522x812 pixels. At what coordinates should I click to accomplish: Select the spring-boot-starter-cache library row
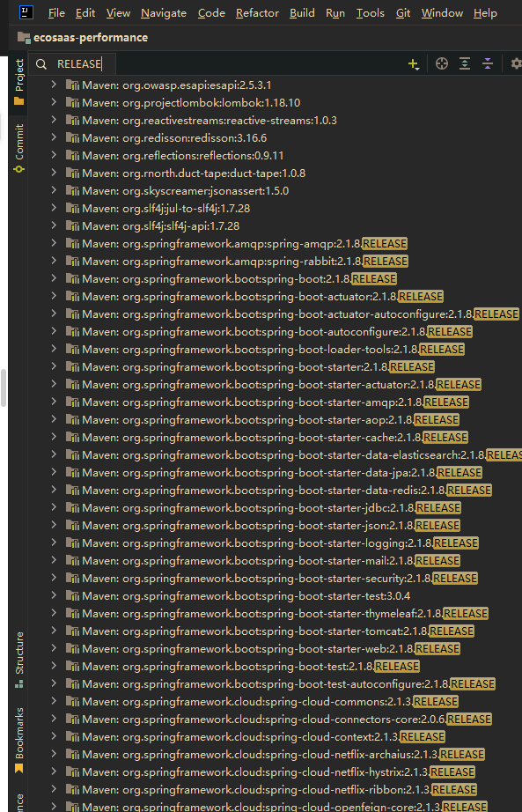pos(275,437)
